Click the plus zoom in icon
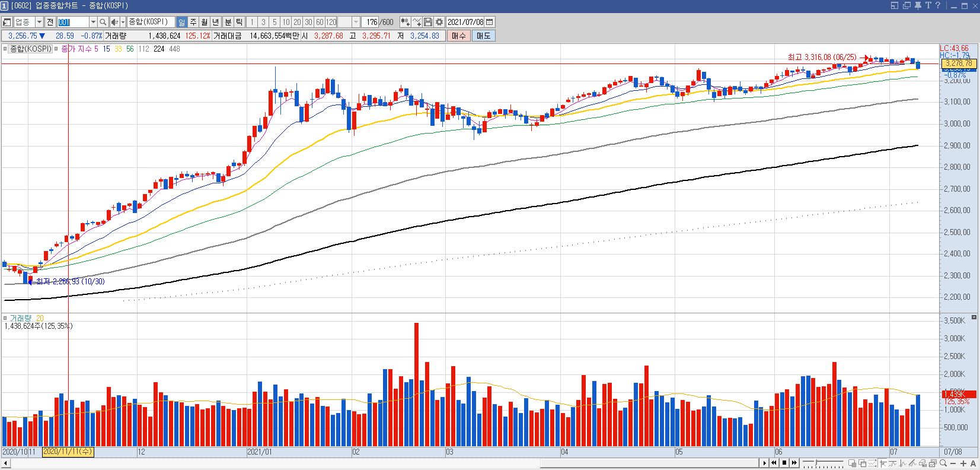The image size is (980, 470). (x=963, y=463)
